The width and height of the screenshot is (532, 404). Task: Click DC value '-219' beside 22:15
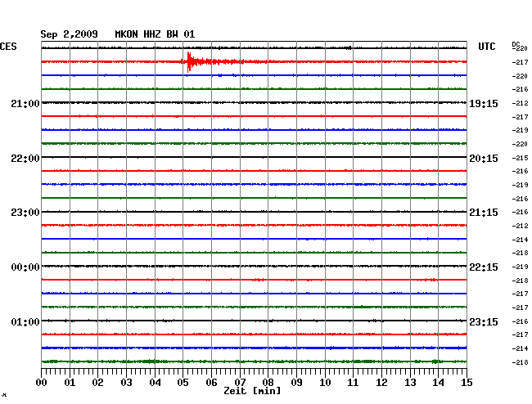[x=520, y=267]
